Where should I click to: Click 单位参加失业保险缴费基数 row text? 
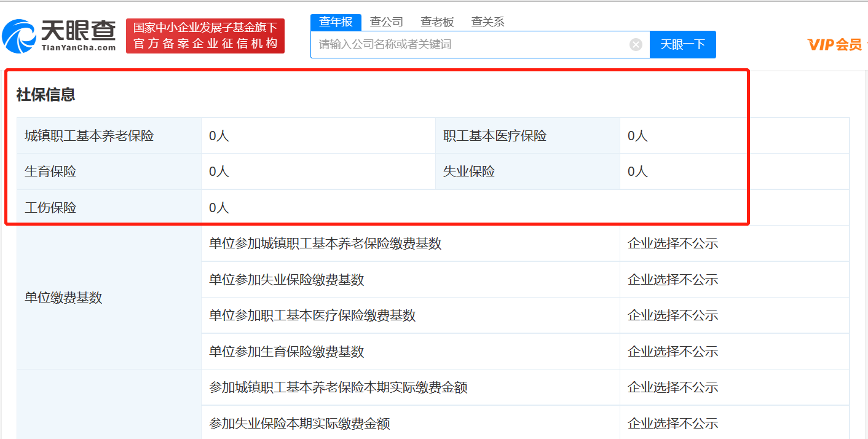(286, 280)
